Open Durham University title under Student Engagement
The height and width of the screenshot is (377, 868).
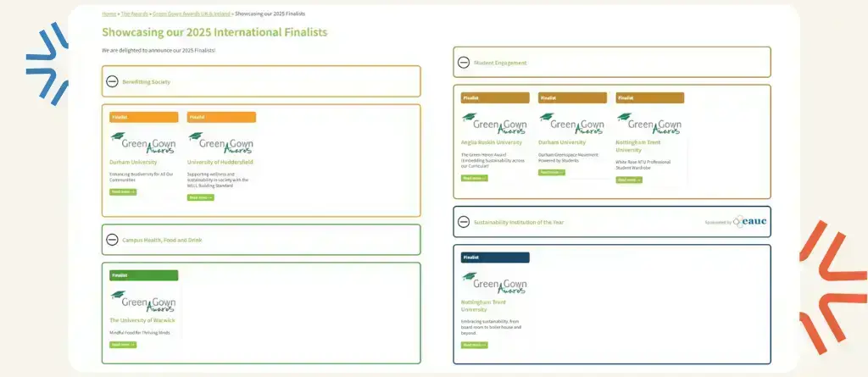tap(562, 142)
